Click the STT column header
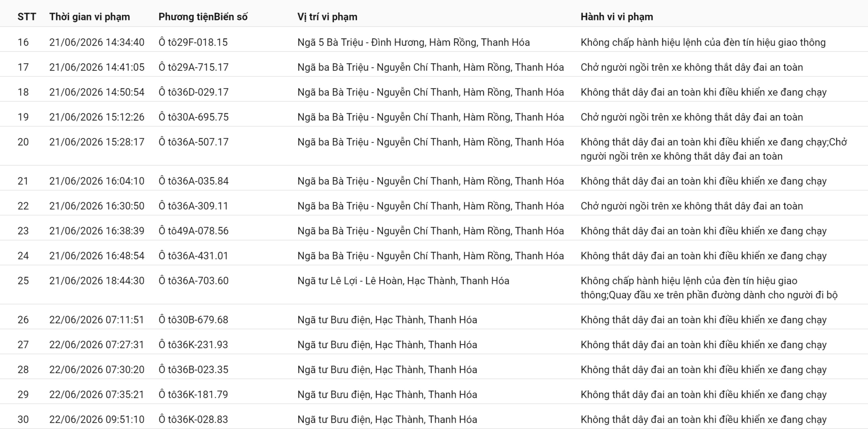The image size is (868, 429). [27, 17]
